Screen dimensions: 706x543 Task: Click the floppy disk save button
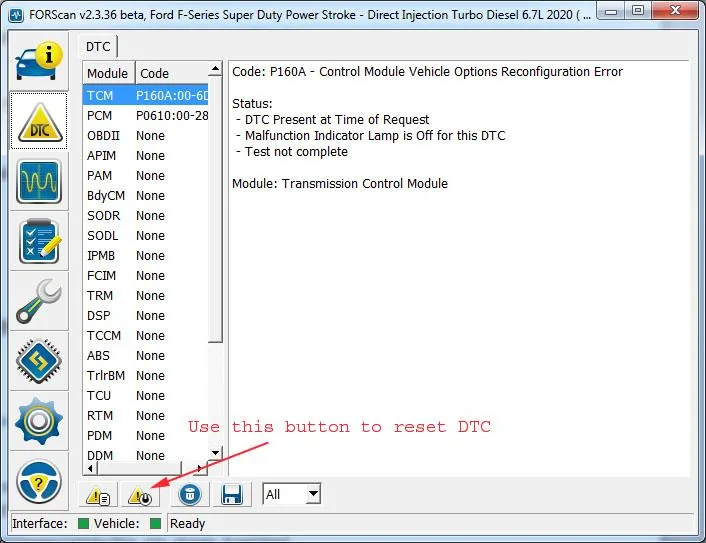232,494
